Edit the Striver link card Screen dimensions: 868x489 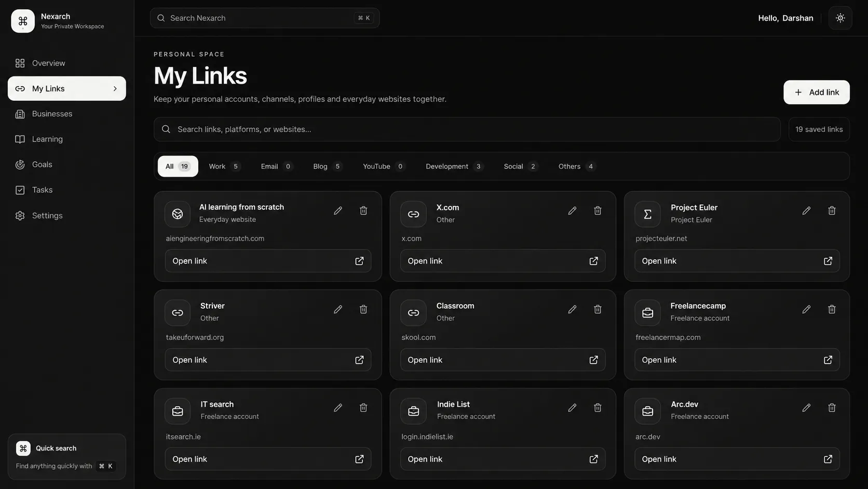point(338,309)
